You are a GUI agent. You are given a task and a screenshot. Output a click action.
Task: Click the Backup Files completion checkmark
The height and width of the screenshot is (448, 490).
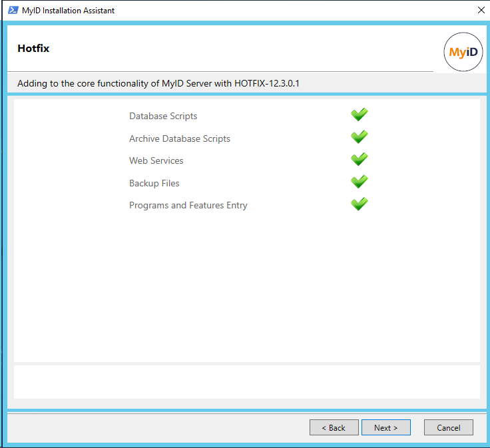click(x=360, y=182)
